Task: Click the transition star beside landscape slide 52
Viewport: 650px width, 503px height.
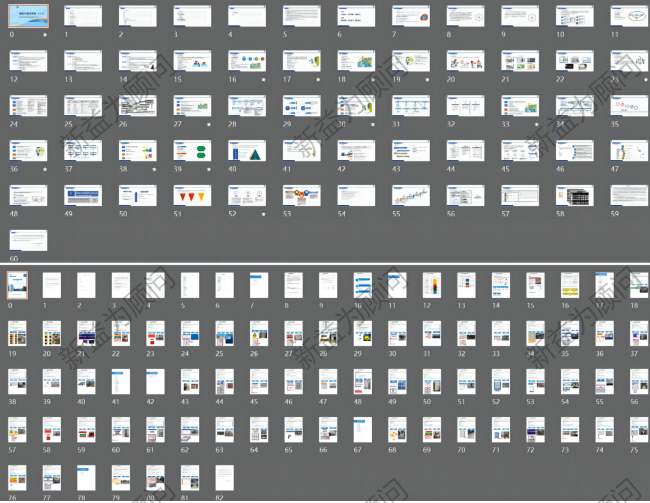Action: (262, 214)
